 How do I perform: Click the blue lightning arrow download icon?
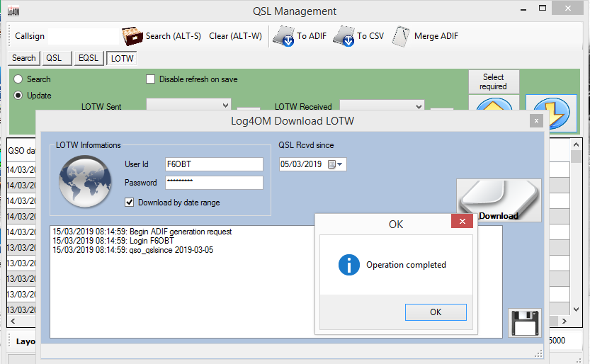point(551,112)
